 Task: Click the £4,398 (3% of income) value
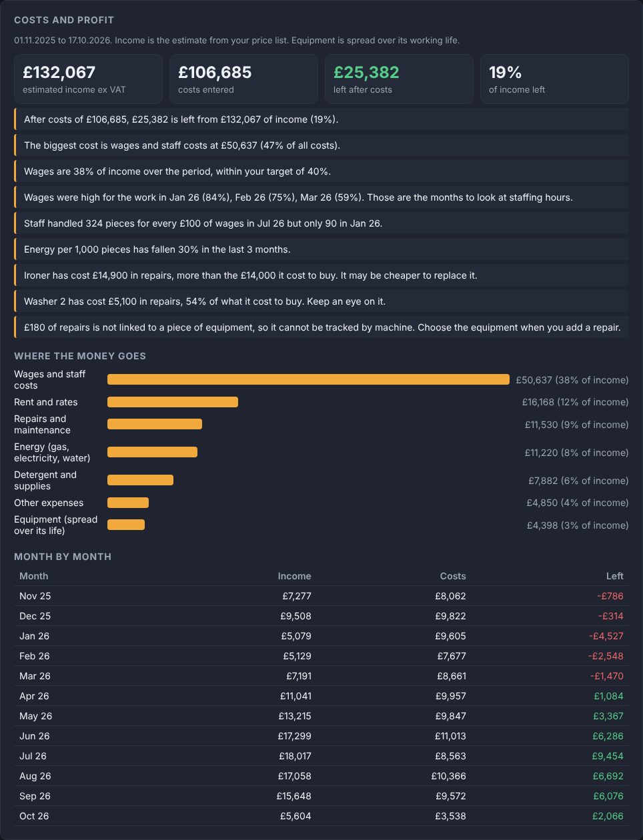pos(578,525)
